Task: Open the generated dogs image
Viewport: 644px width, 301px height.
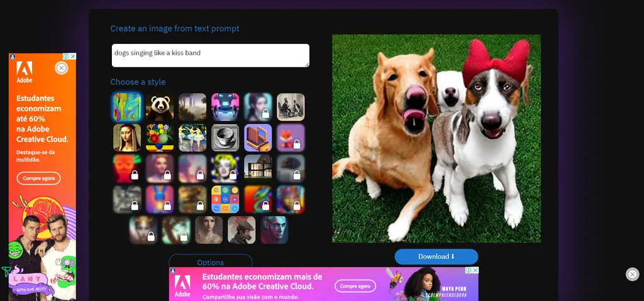Action: click(436, 138)
